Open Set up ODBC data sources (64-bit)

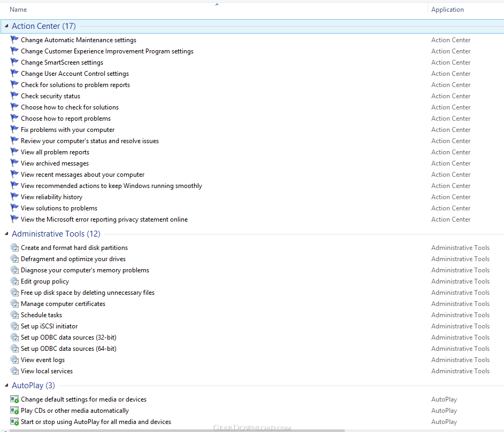tap(68, 349)
